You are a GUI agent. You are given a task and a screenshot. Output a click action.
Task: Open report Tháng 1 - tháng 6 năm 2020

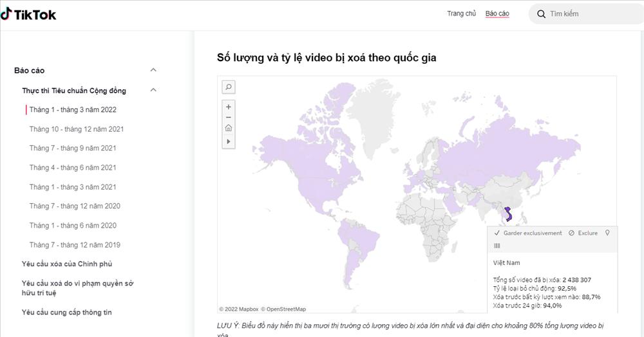point(73,226)
